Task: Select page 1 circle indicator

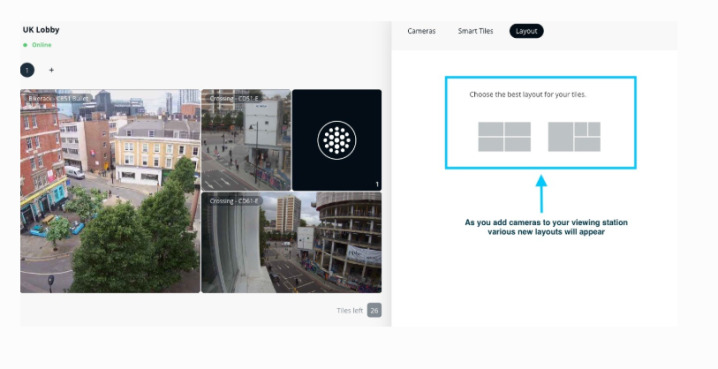Action: (27, 70)
